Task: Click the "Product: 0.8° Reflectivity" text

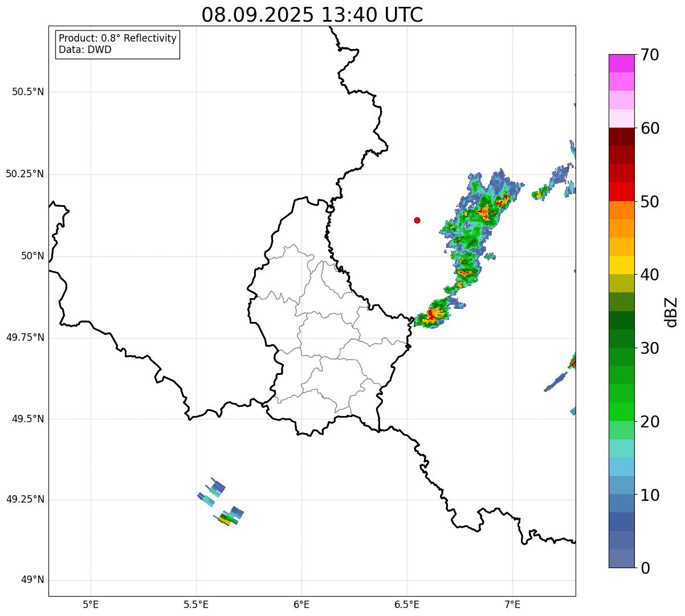Action: pyautogui.click(x=118, y=38)
